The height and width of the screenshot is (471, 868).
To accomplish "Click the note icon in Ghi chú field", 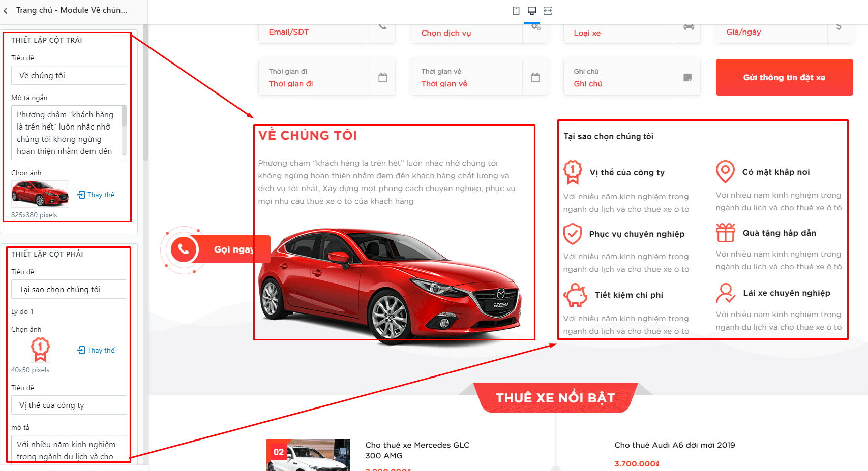I will click(x=687, y=78).
